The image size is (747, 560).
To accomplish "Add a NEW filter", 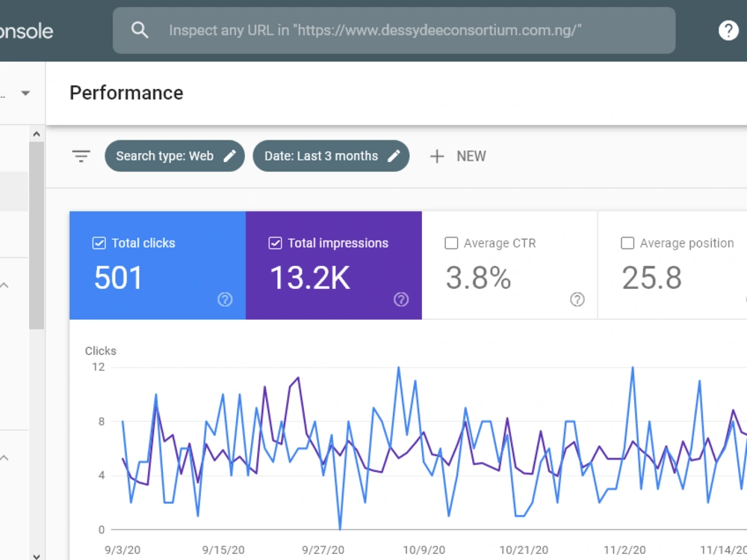I will tap(458, 156).
